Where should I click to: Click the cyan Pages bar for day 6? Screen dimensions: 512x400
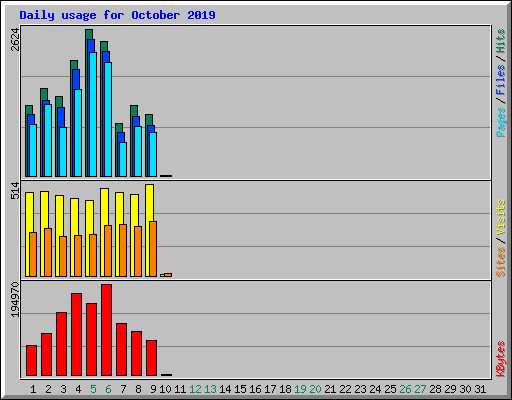tap(108, 119)
